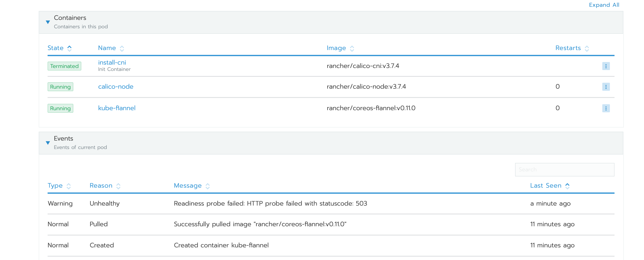The width and height of the screenshot is (644, 260).
Task: Open actions menu for calico-node container
Action: click(606, 87)
